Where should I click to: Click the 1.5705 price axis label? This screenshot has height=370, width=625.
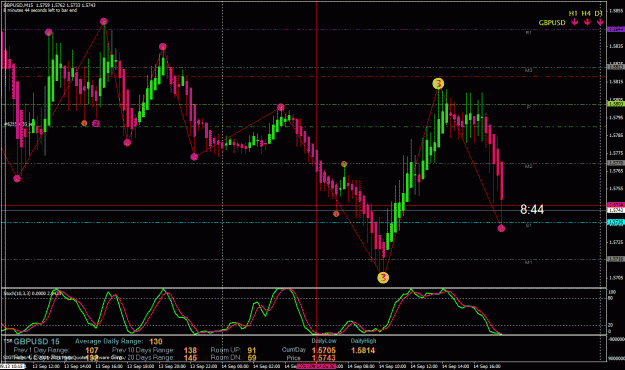click(616, 278)
